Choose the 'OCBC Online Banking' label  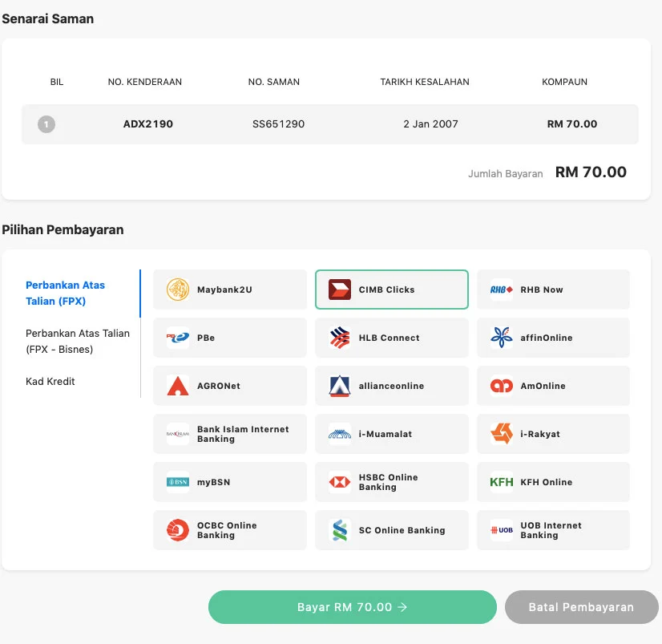[x=227, y=530]
